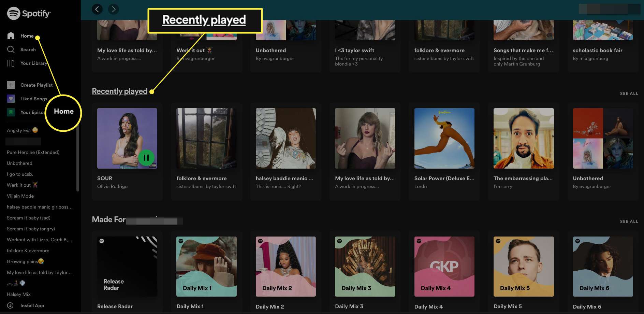644x314 pixels.
Task: Open the Daily Mix 4 card
Action: point(444,267)
